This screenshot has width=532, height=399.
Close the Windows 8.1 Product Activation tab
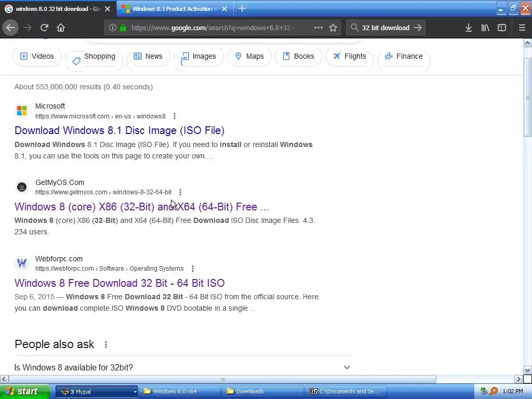224,9
